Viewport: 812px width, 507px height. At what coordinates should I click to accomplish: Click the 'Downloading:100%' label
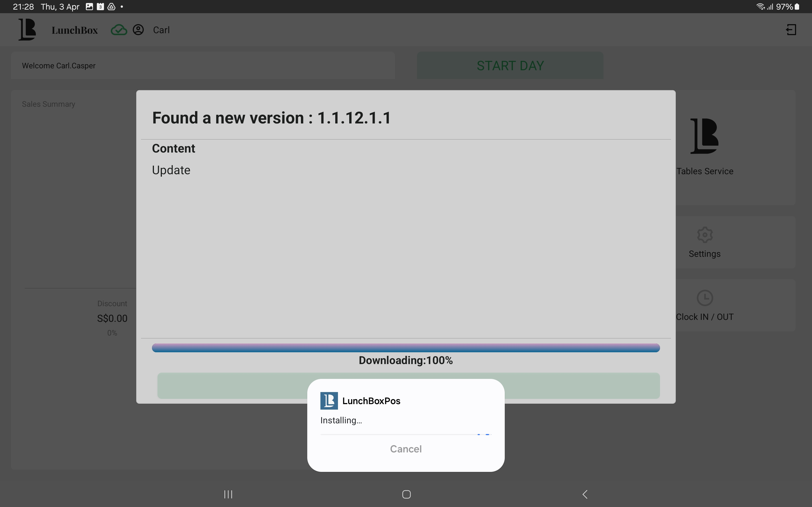click(x=406, y=360)
